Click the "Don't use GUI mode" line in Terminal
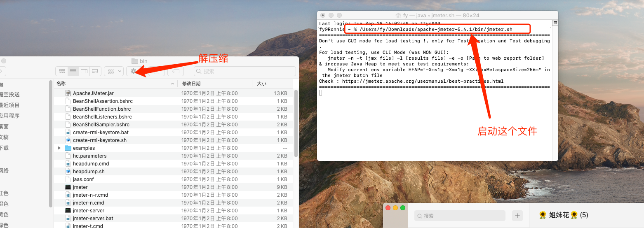 435,41
